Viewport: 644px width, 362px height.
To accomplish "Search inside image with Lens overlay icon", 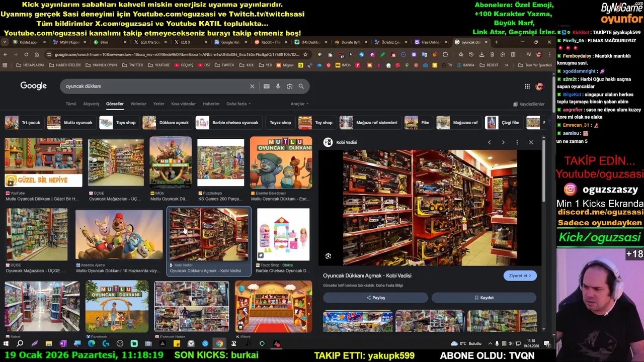I will click(x=328, y=256).
